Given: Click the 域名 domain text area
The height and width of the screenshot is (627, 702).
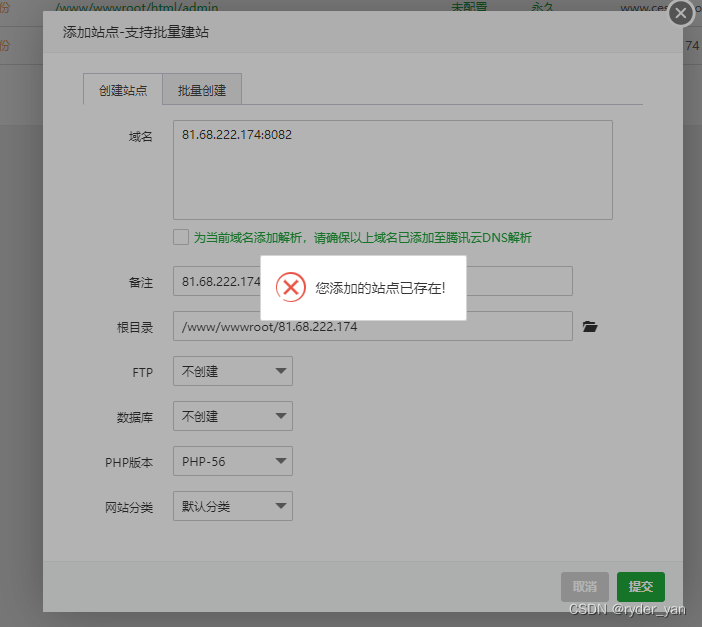Looking at the screenshot, I should pyautogui.click(x=393, y=170).
